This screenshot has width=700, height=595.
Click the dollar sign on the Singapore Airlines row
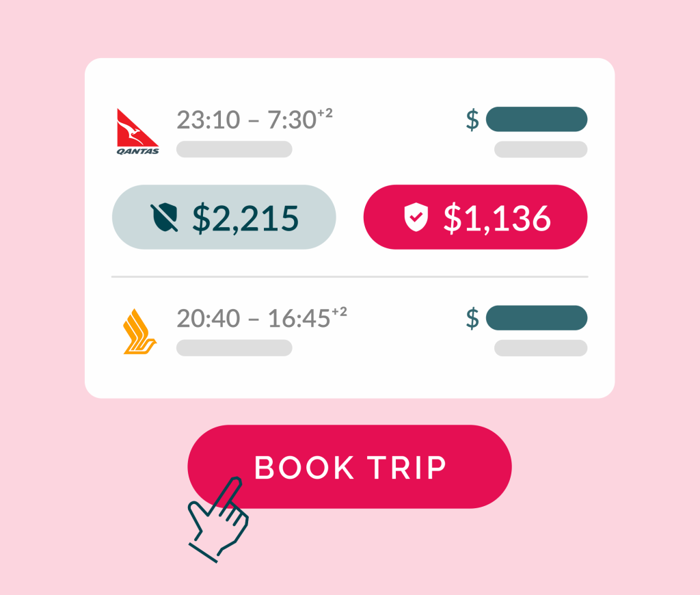(x=472, y=318)
